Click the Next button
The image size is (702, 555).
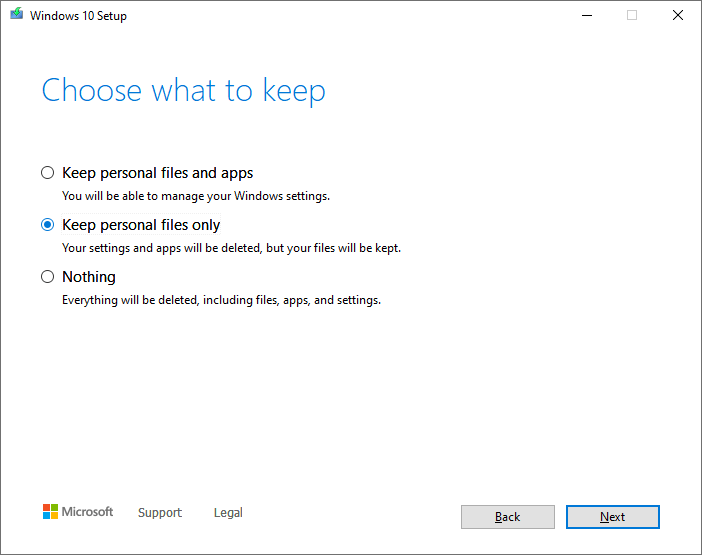pyautogui.click(x=612, y=517)
